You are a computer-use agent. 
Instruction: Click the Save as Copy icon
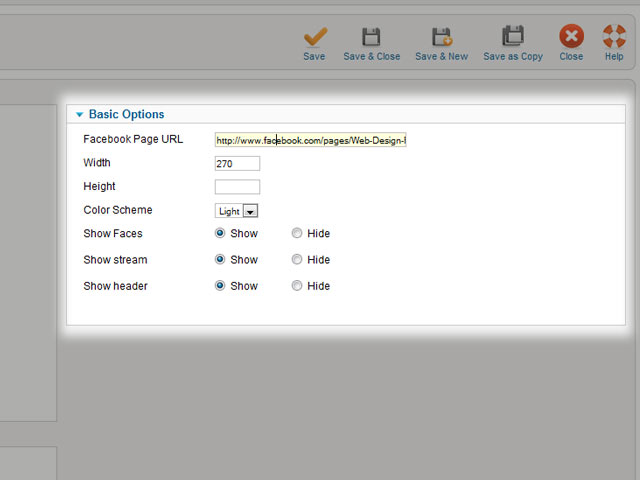[x=513, y=36]
